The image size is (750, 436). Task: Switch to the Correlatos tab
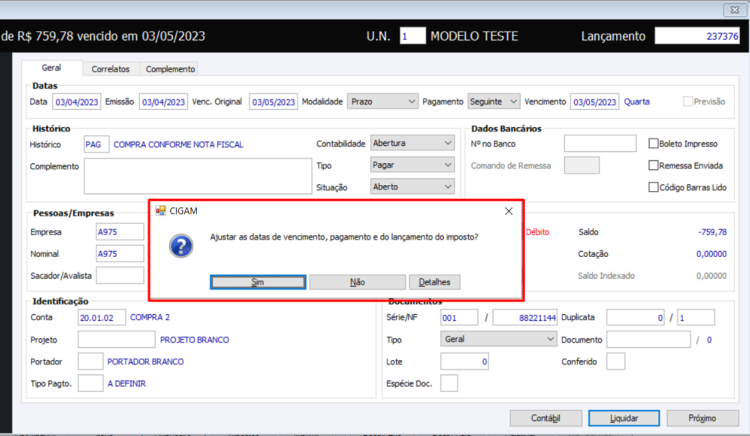pyautogui.click(x=110, y=69)
